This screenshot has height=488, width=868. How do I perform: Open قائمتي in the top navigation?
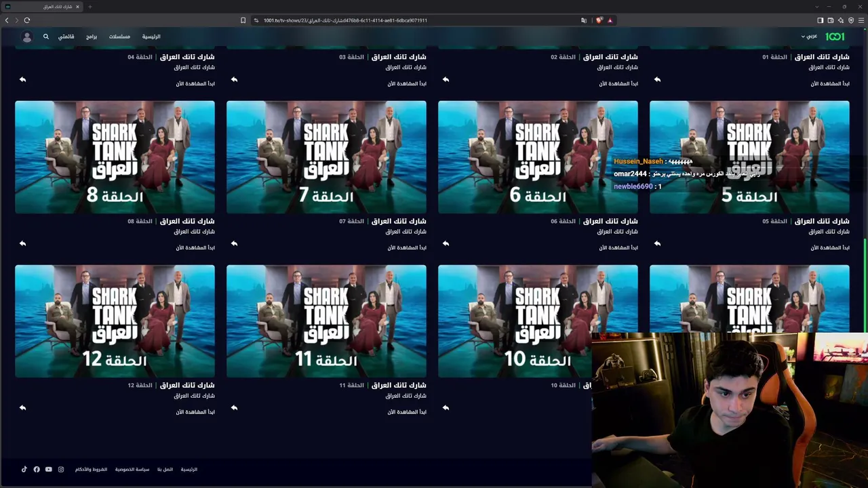[66, 37]
